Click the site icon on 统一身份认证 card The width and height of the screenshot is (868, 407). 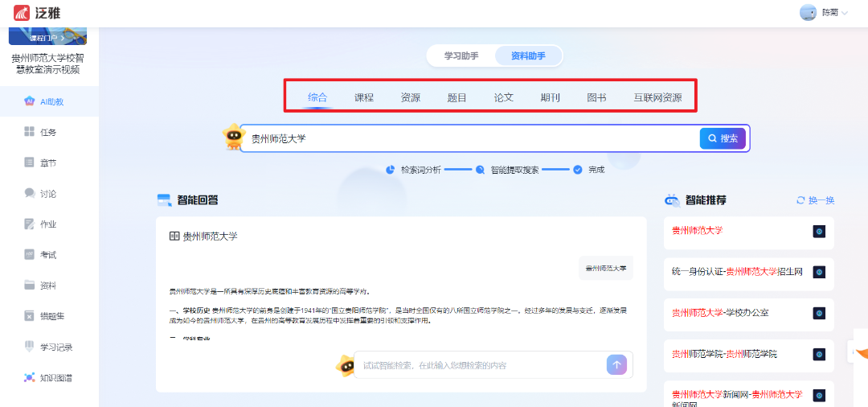pyautogui.click(x=819, y=272)
